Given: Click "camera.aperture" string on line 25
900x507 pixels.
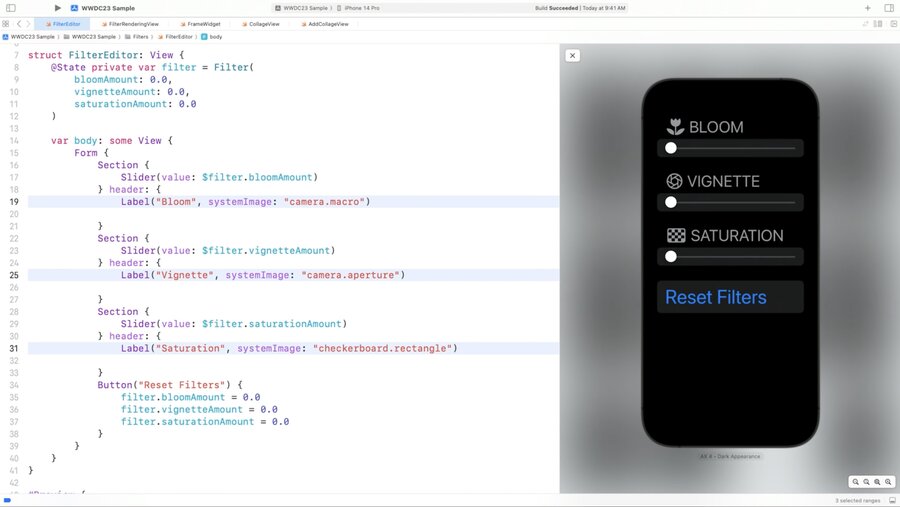Looking at the screenshot, I should 350,276.
